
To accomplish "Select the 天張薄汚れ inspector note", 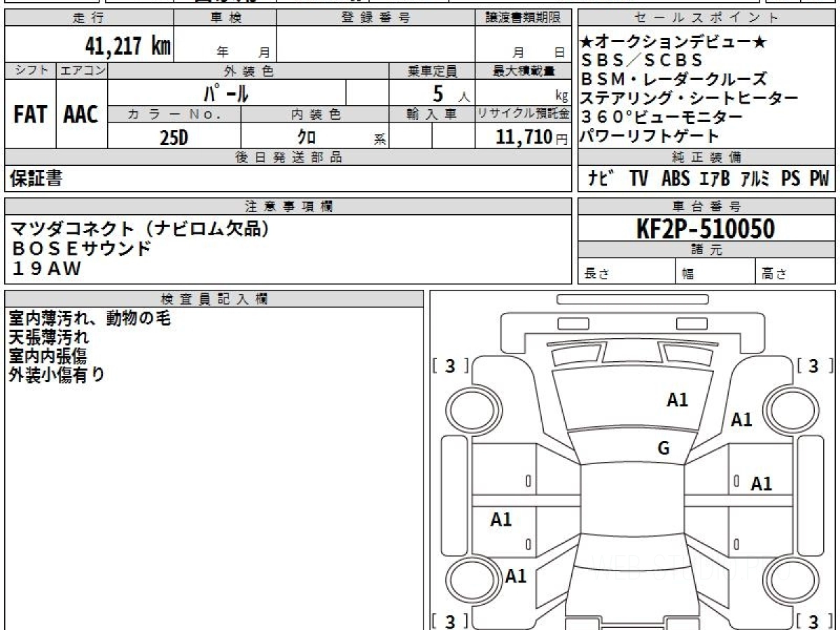I will pyautogui.click(x=49, y=337).
